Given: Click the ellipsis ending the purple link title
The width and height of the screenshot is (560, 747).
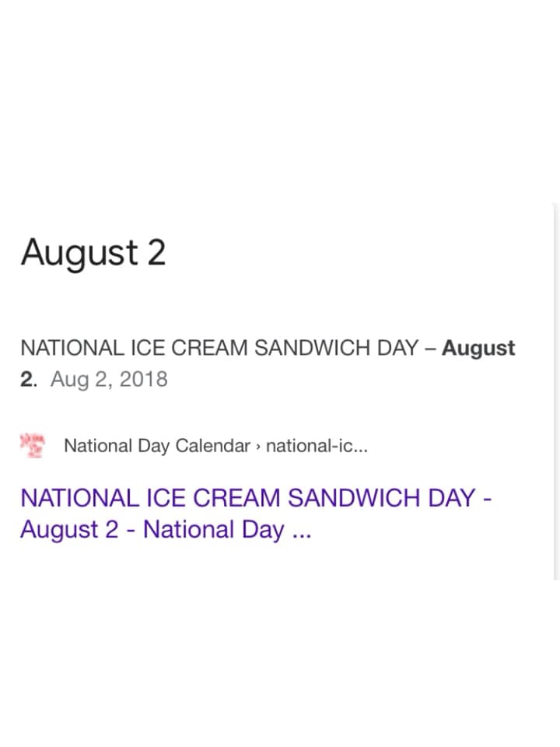Looking at the screenshot, I should coord(301,531).
